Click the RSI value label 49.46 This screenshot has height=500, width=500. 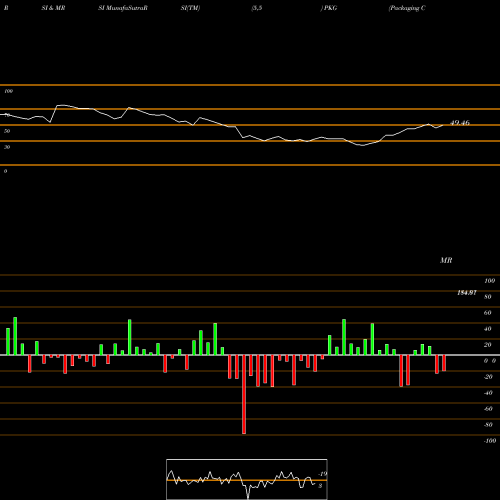pyautogui.click(x=460, y=123)
